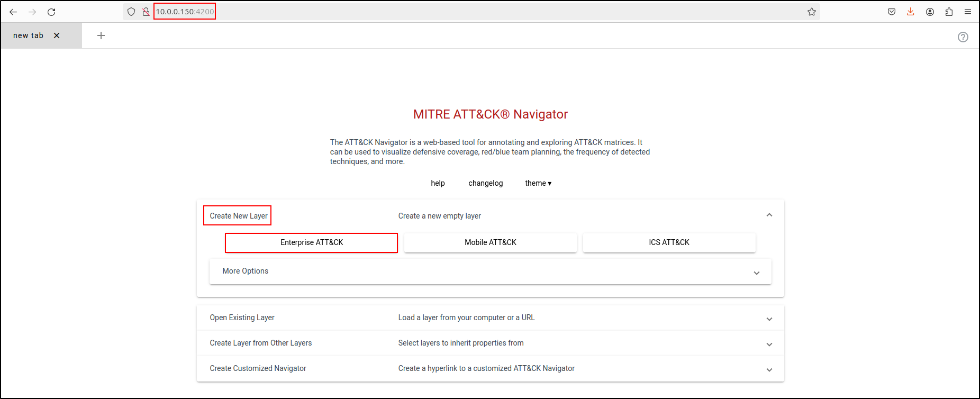Click 'Select layers to inherit properties from' text

[x=461, y=343]
